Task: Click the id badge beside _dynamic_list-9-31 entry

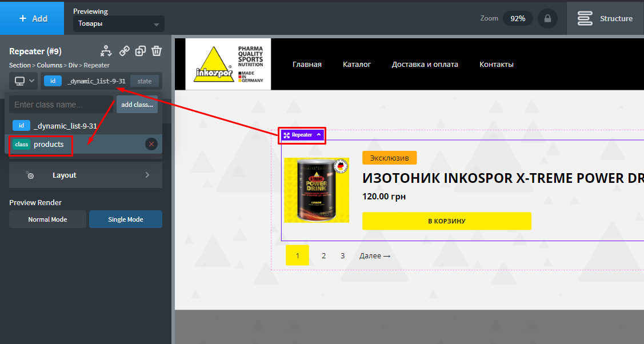Action: pyautogui.click(x=21, y=126)
